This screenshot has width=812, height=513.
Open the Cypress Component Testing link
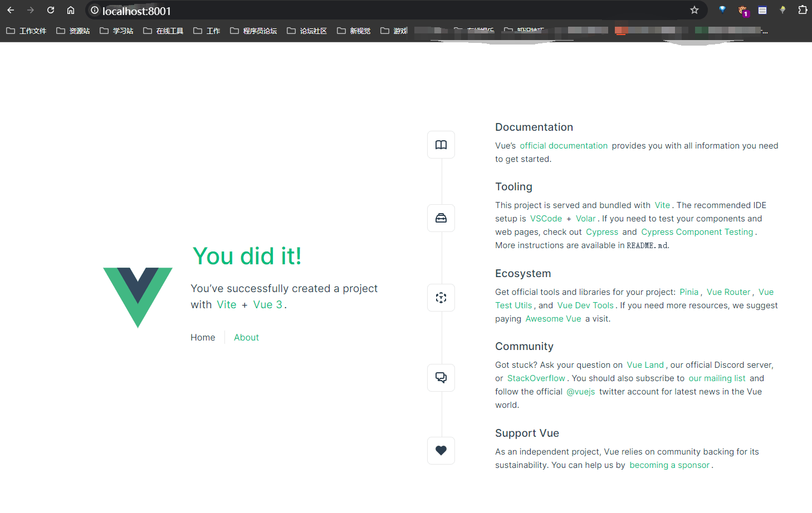coord(697,232)
